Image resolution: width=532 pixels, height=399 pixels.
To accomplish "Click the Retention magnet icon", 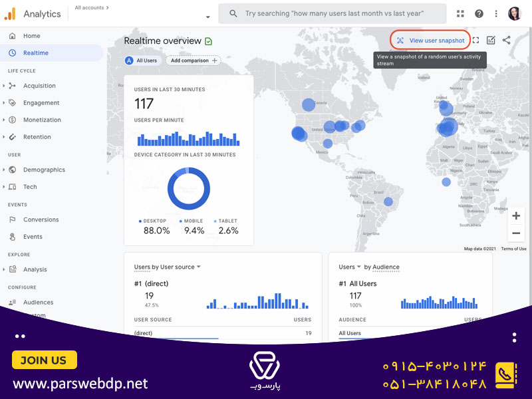I will point(13,137).
